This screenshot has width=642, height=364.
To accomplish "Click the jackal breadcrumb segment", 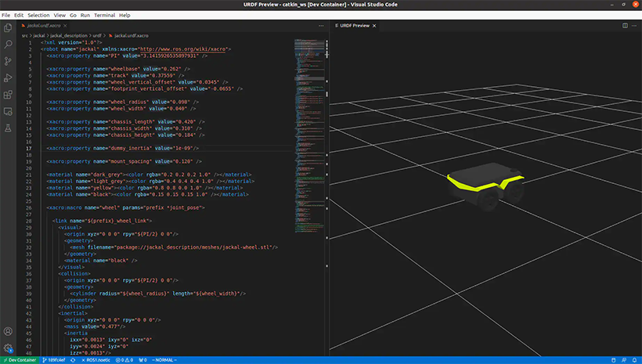I will 39,36.
